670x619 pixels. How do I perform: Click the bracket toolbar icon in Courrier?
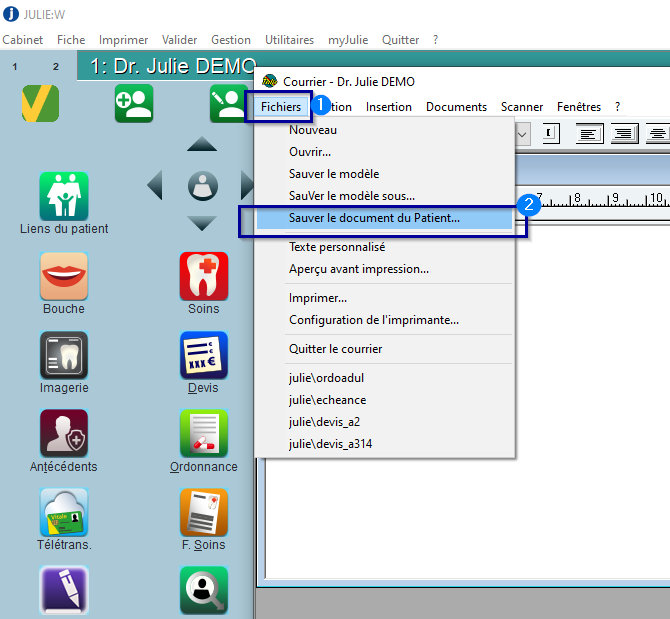pos(551,133)
